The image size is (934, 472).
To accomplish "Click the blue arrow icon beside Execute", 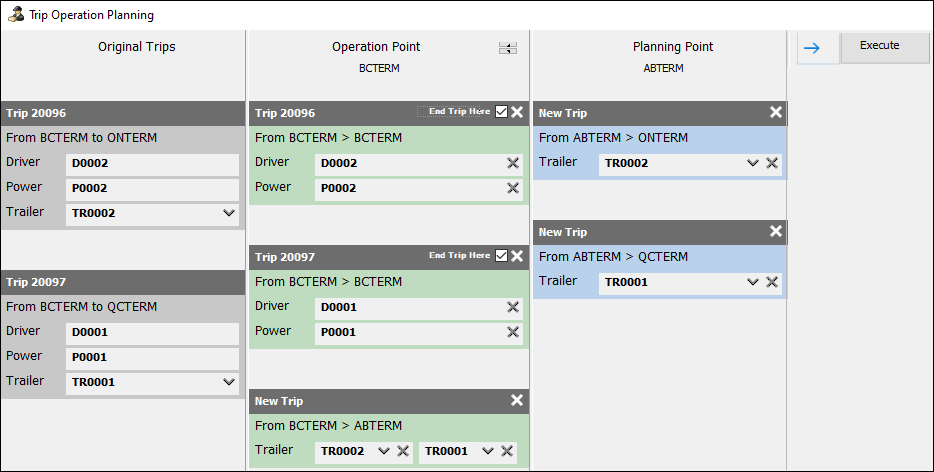I will tap(812, 48).
